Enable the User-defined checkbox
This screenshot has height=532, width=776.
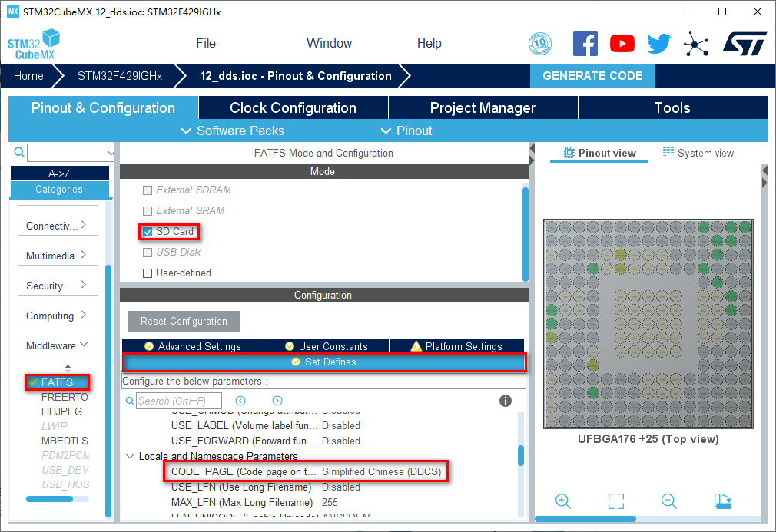(x=147, y=273)
